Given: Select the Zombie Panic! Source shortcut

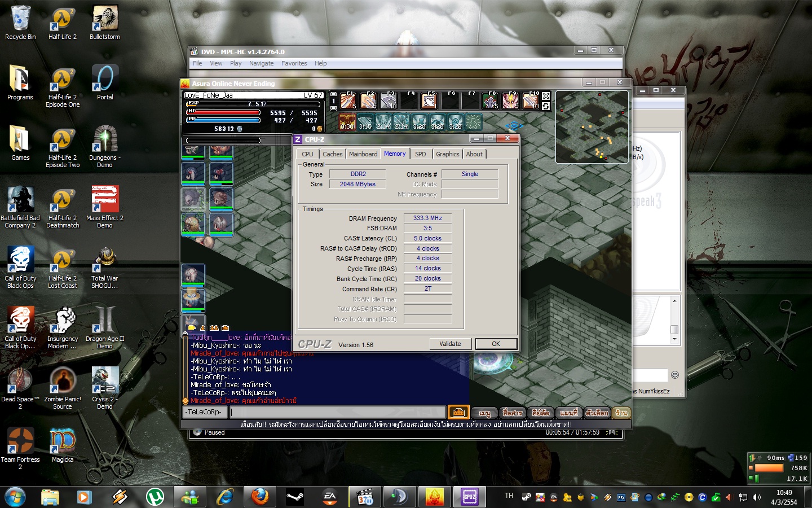Looking at the screenshot, I should tap(63, 388).
